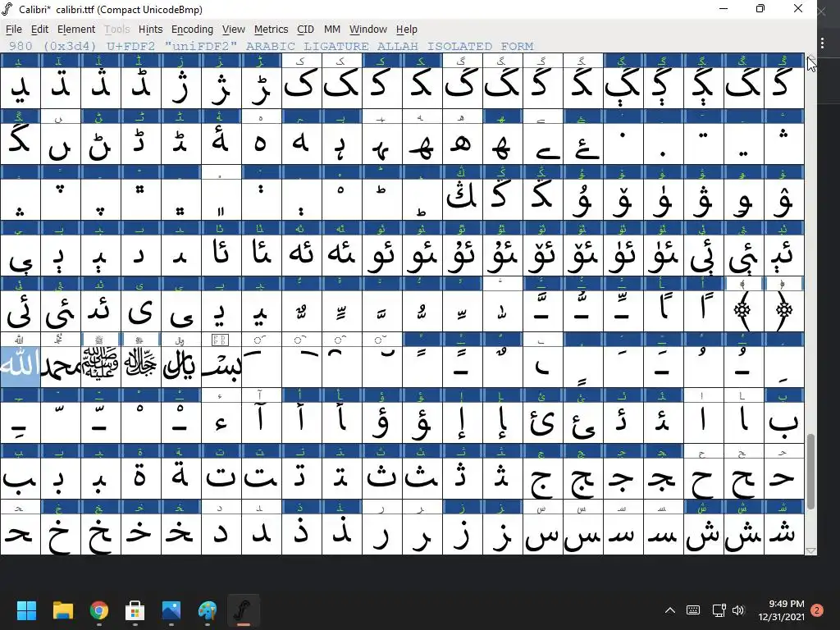Open the File menu
Screen dimensions: 840x630
click(x=14, y=30)
